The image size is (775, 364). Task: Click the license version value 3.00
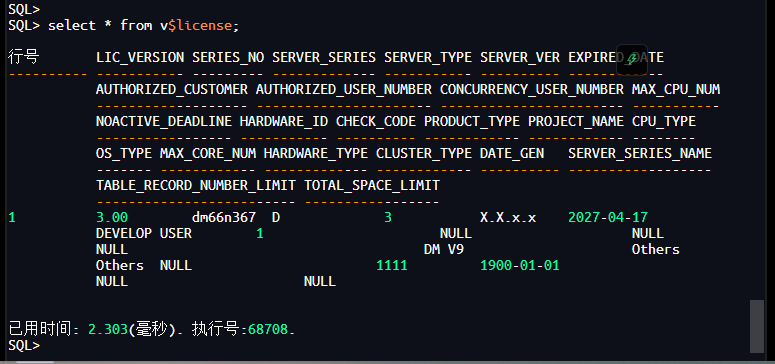click(112, 217)
